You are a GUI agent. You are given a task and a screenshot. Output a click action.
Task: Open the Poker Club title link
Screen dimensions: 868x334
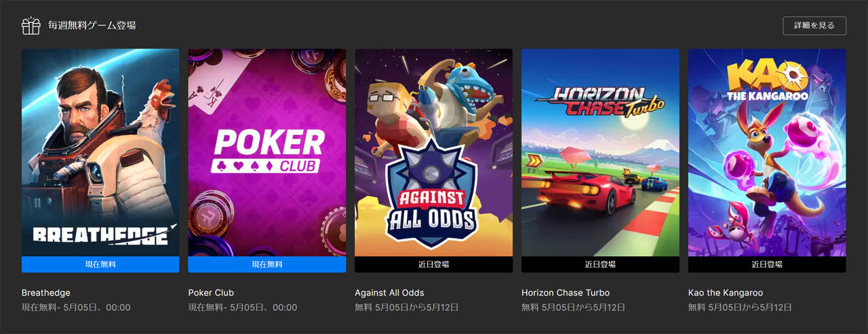[211, 293]
